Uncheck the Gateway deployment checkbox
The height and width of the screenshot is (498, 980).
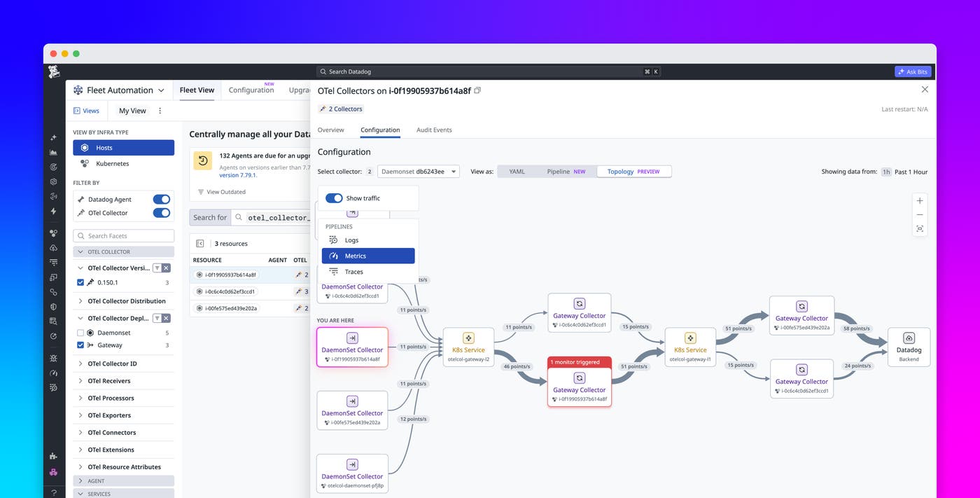80,345
